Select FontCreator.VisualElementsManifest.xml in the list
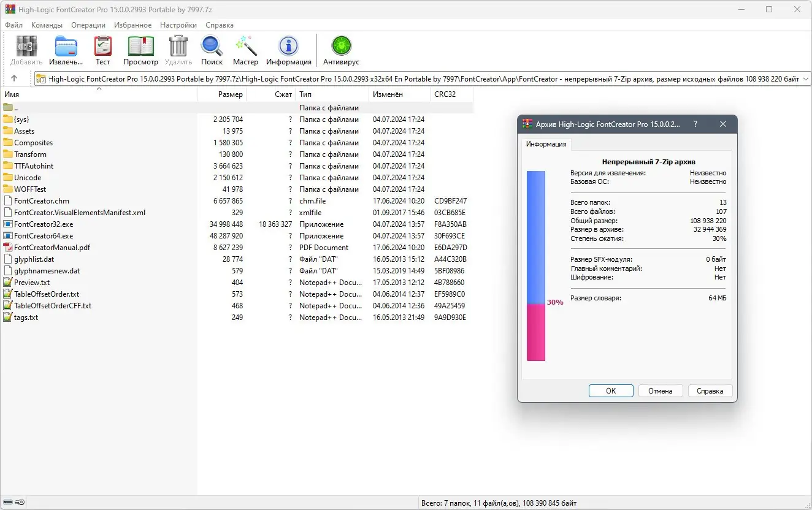Viewport: 812px width, 510px height. point(80,213)
